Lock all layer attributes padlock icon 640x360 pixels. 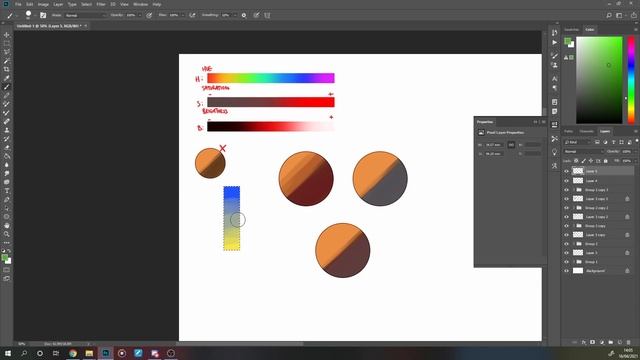coord(605,161)
